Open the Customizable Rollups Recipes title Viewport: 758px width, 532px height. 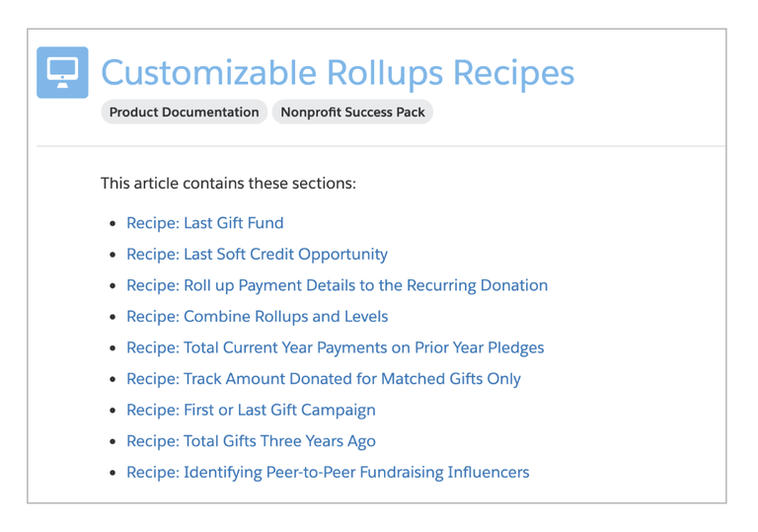(338, 73)
